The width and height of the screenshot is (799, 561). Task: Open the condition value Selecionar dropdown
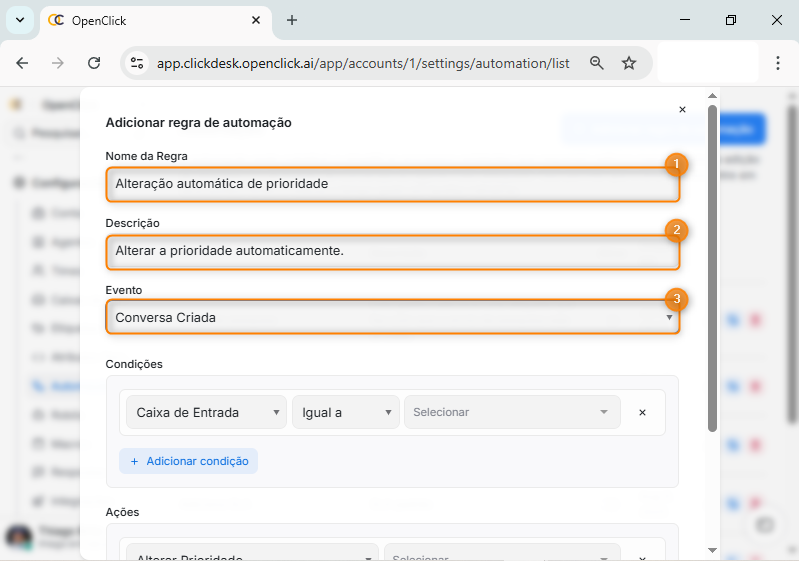pyautogui.click(x=511, y=412)
